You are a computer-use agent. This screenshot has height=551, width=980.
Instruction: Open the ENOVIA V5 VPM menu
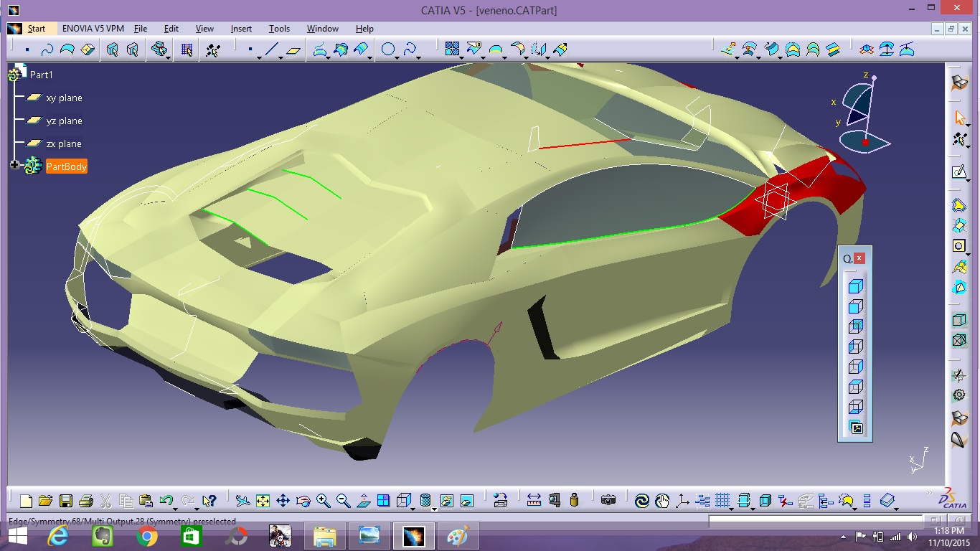pyautogui.click(x=93, y=29)
